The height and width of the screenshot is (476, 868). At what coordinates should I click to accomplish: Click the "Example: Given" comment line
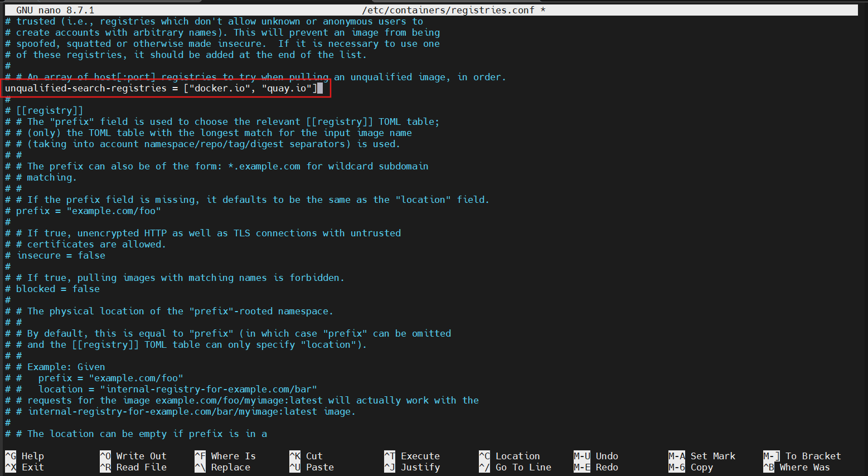pos(55,367)
